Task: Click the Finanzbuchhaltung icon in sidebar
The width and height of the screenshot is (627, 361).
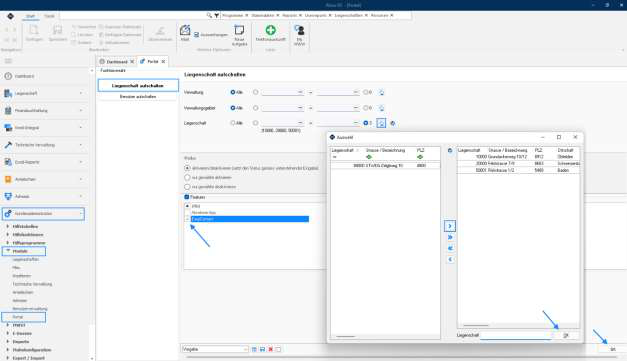Action: (x=8, y=110)
